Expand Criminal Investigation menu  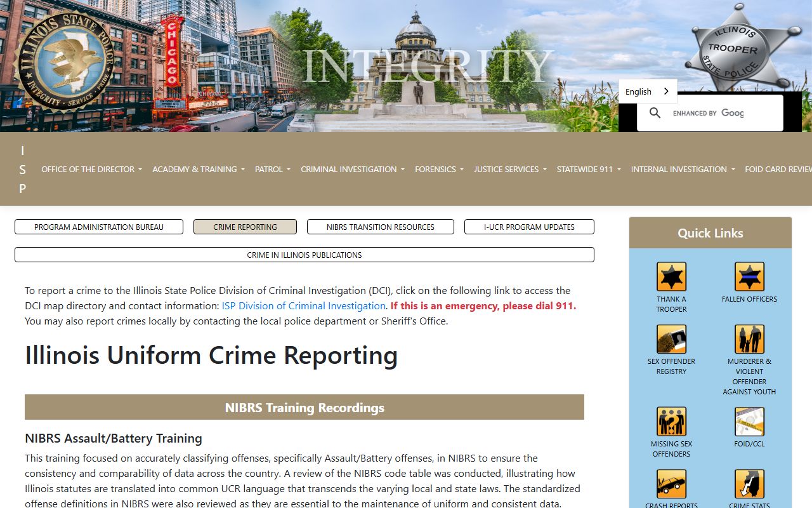pyautogui.click(x=353, y=169)
